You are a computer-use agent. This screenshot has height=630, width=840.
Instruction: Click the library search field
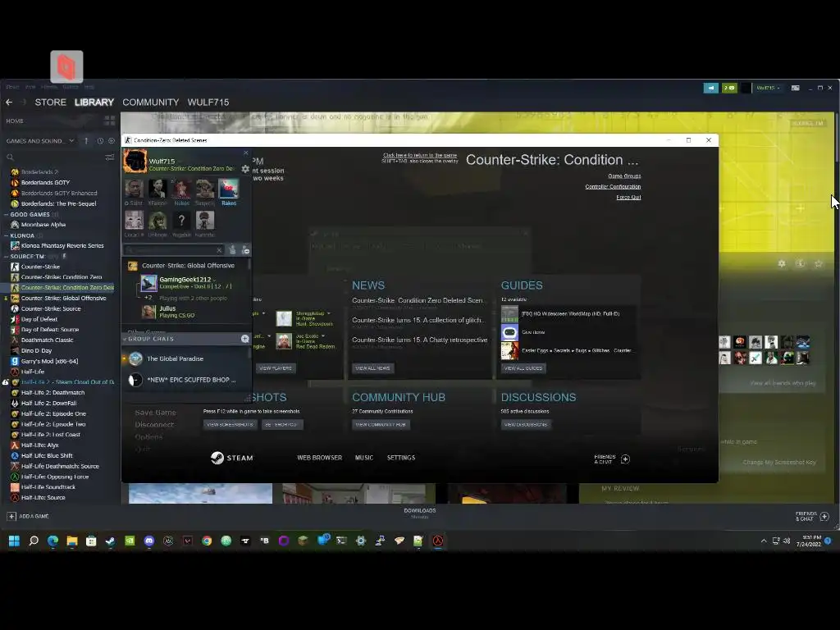click(53, 157)
